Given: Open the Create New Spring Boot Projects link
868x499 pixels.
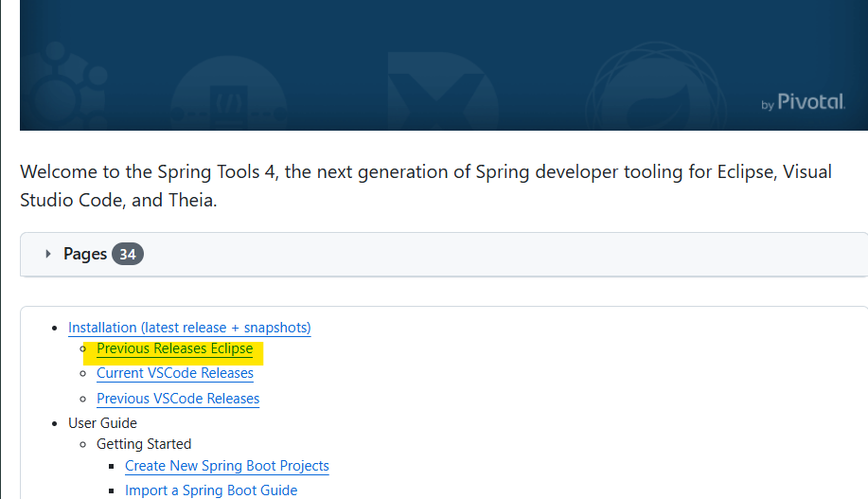Looking at the screenshot, I should pos(227,466).
